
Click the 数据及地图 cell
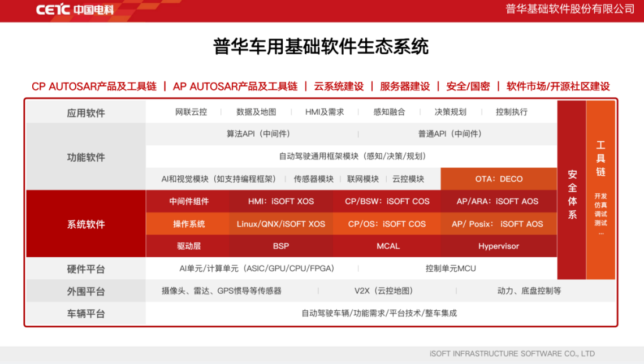point(256,112)
